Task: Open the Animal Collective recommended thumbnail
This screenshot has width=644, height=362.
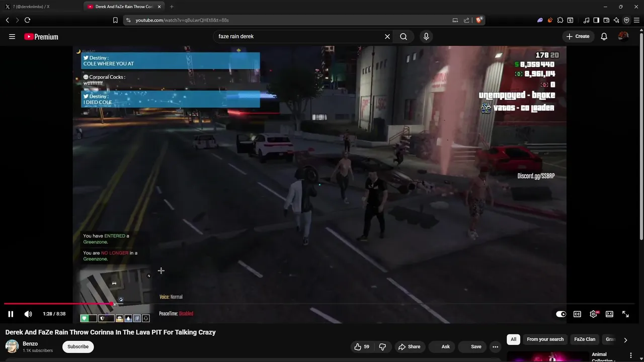Action: pos(547,356)
